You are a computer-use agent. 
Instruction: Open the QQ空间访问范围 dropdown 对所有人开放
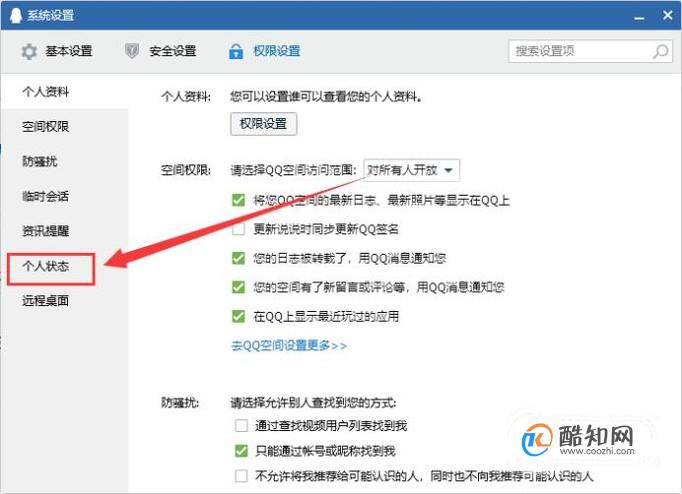(x=411, y=170)
